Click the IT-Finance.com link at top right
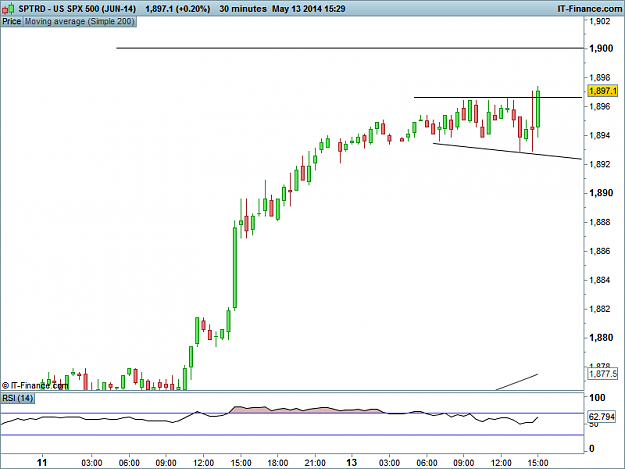The height and width of the screenshot is (469, 625). click(x=589, y=8)
